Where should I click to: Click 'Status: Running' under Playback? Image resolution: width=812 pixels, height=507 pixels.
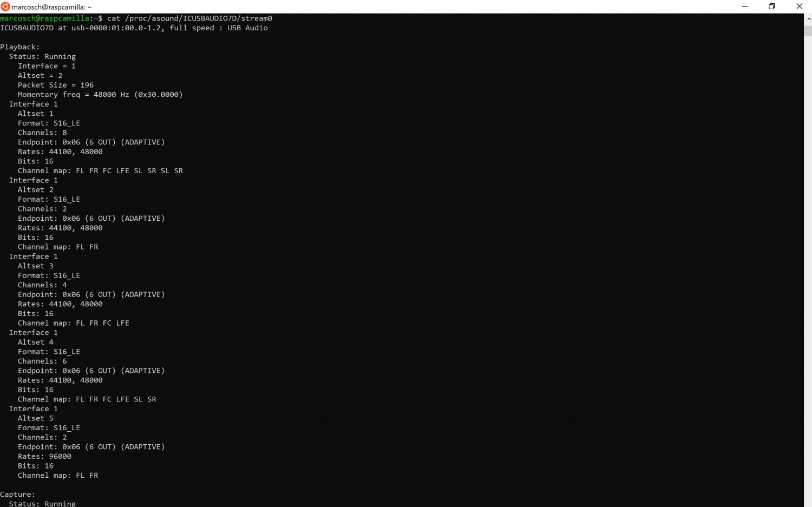[x=42, y=57]
